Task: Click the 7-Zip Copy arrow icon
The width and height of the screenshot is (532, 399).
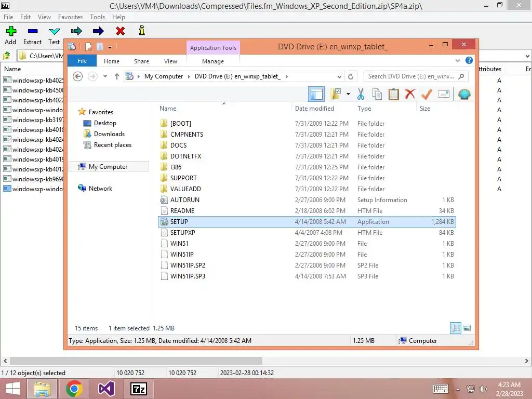Action: point(76,31)
